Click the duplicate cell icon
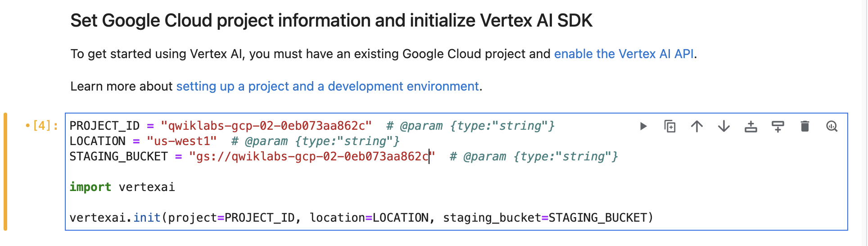 (670, 126)
